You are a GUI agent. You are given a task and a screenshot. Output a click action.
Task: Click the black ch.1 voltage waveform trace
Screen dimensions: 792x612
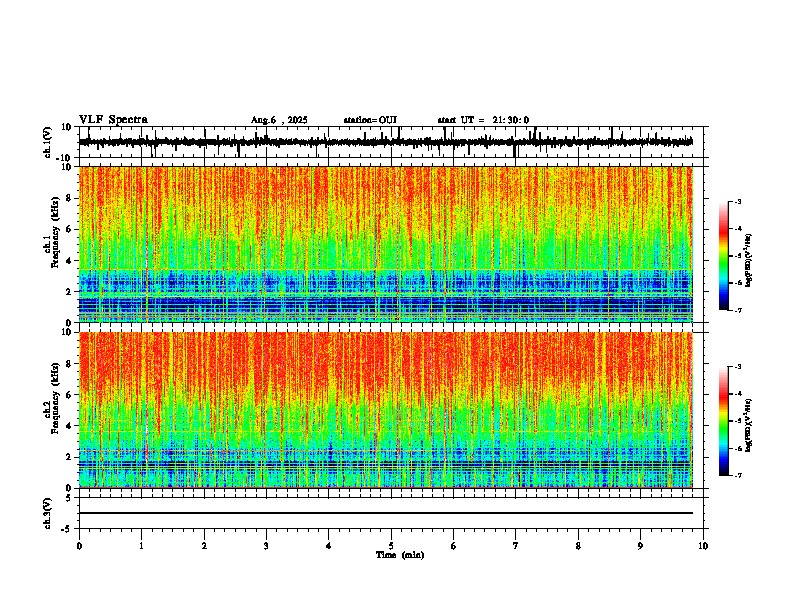click(386, 142)
